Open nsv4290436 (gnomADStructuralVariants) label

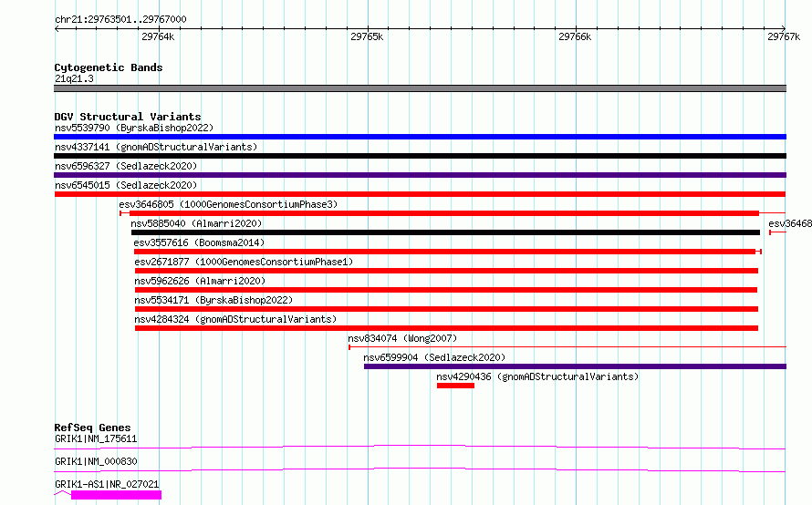point(537,376)
